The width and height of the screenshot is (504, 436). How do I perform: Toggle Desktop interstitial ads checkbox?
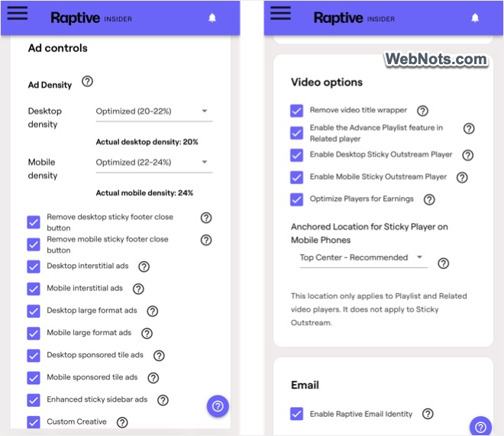point(34,266)
